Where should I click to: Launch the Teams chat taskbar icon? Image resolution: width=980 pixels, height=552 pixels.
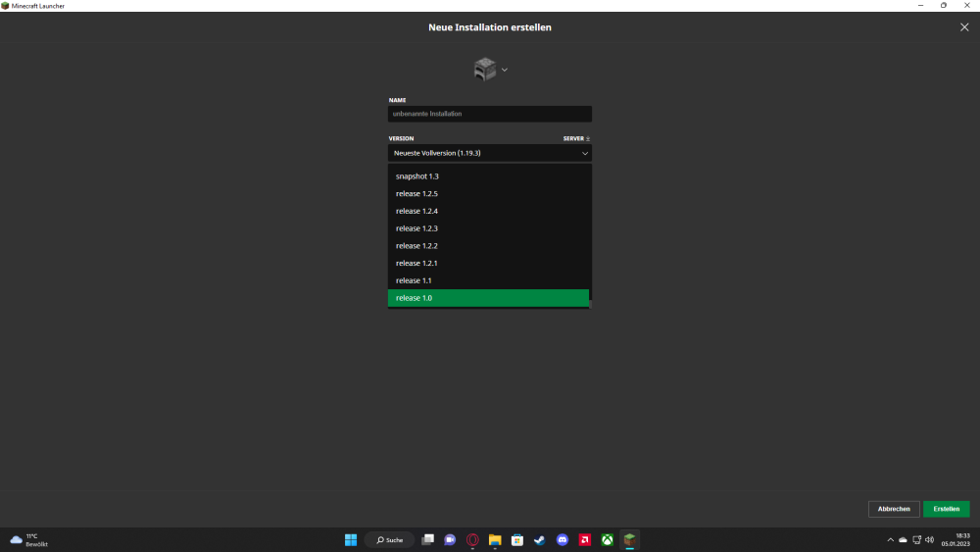pyautogui.click(x=450, y=539)
